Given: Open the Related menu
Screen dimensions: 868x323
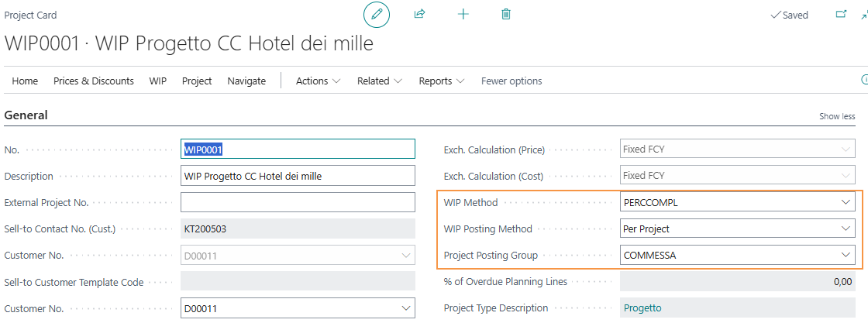Looking at the screenshot, I should click(x=379, y=81).
